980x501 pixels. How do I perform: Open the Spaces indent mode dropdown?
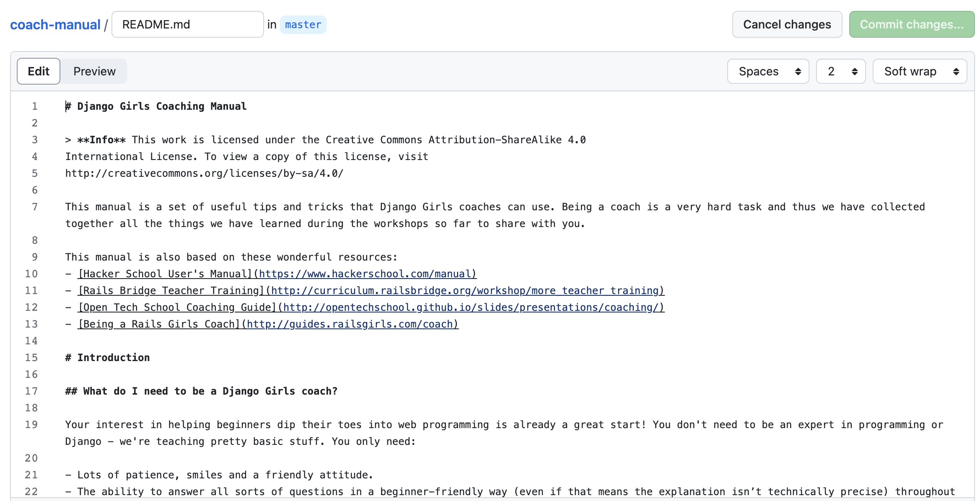[768, 71]
